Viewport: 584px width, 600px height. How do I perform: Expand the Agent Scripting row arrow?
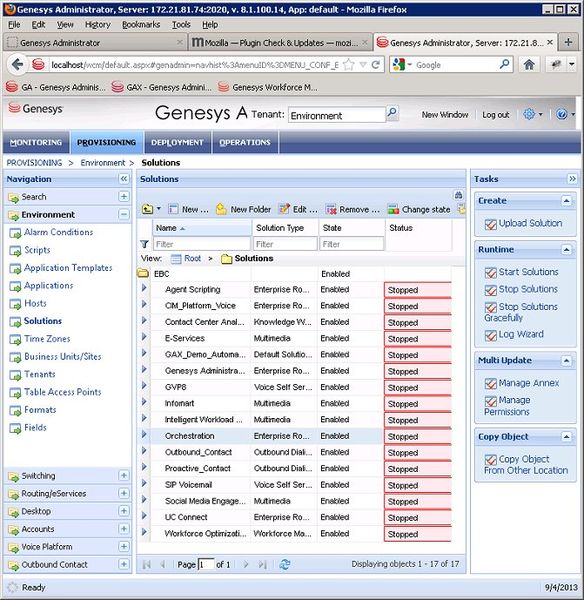[x=144, y=288]
